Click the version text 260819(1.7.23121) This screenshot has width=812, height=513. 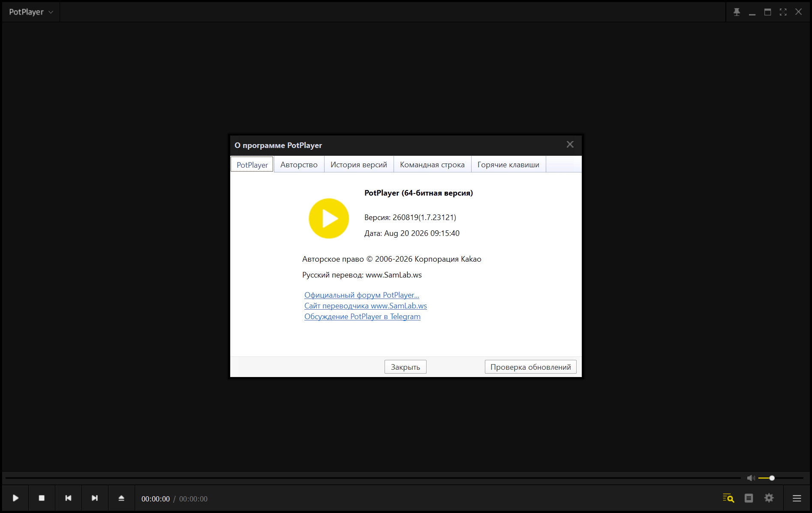[x=424, y=217]
